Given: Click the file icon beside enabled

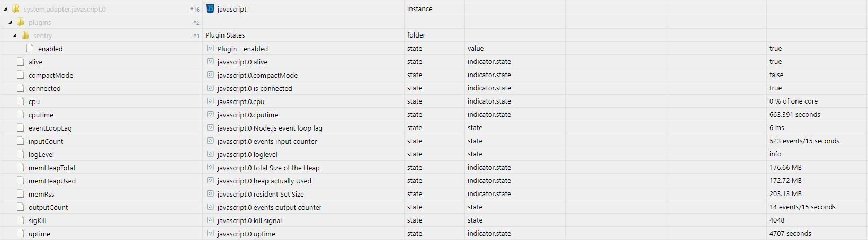Looking at the screenshot, I should pos(30,49).
